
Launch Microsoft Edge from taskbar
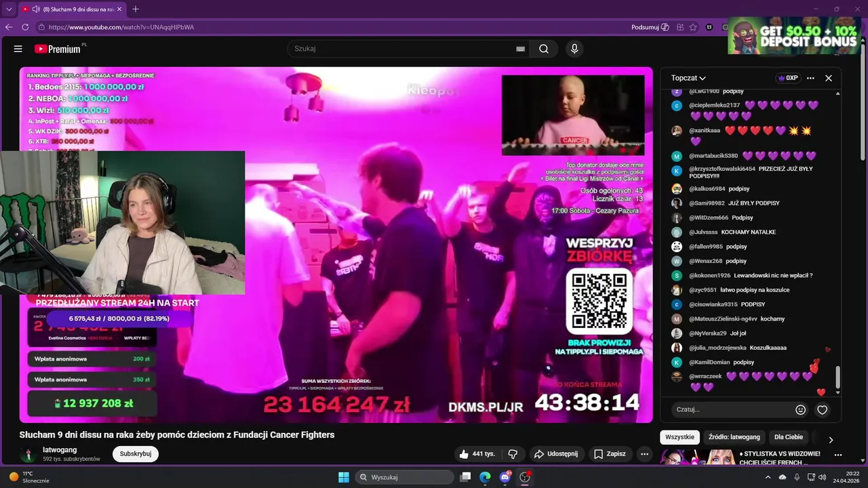click(x=485, y=477)
